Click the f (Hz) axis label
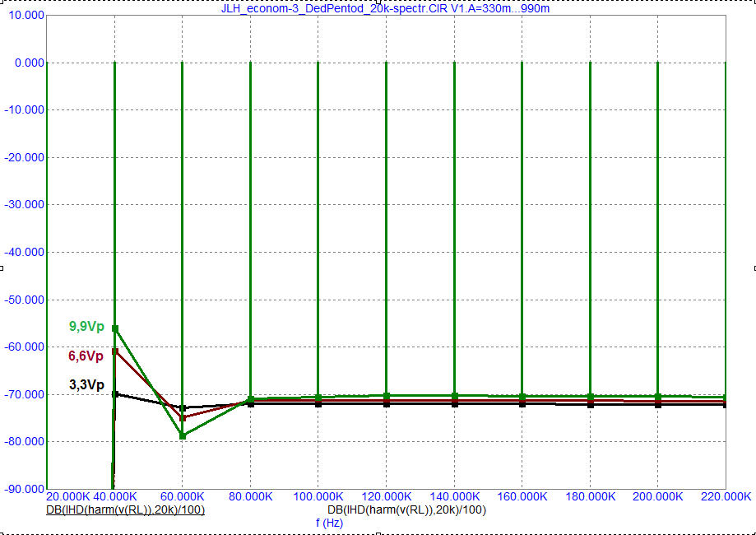The image size is (756, 535). coord(329,523)
